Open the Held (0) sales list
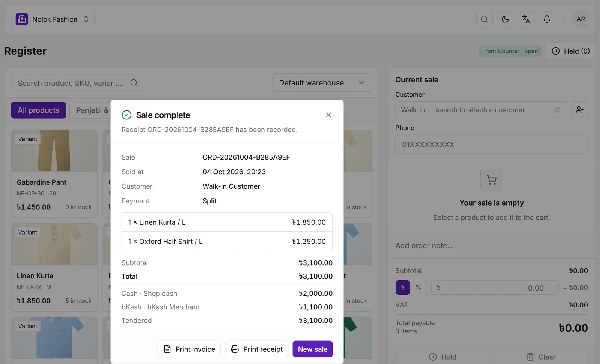The image size is (600, 364). 571,51
